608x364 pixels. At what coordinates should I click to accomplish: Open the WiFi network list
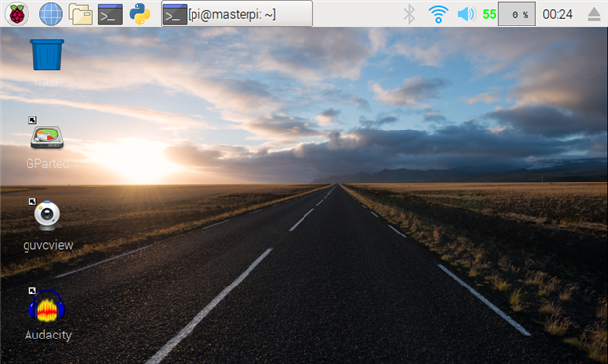[x=438, y=14]
